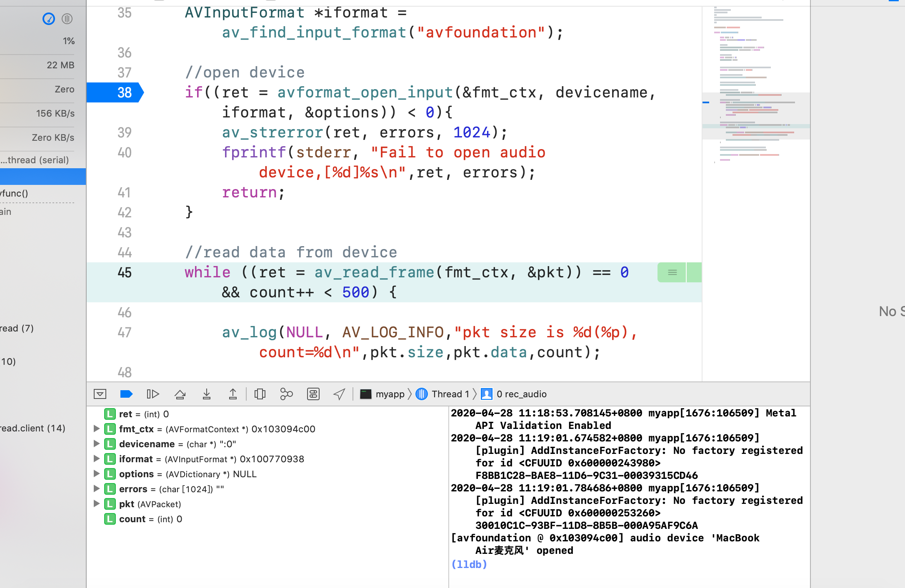Screen dimensions: 905x588
Task: Click the green instruction pointer indicator on line 45
Action: [672, 272]
